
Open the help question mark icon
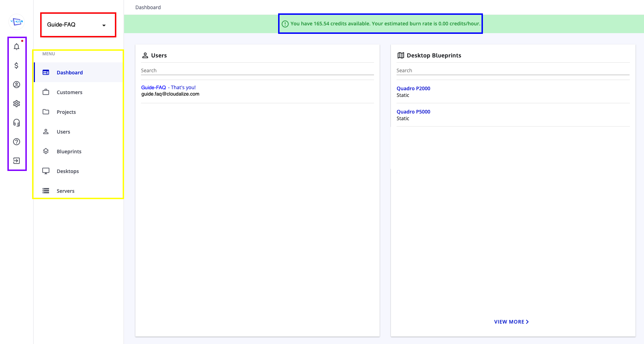click(17, 142)
